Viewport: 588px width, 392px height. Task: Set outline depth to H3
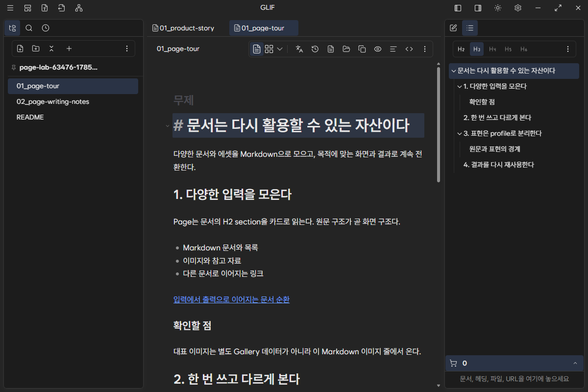pos(477,49)
